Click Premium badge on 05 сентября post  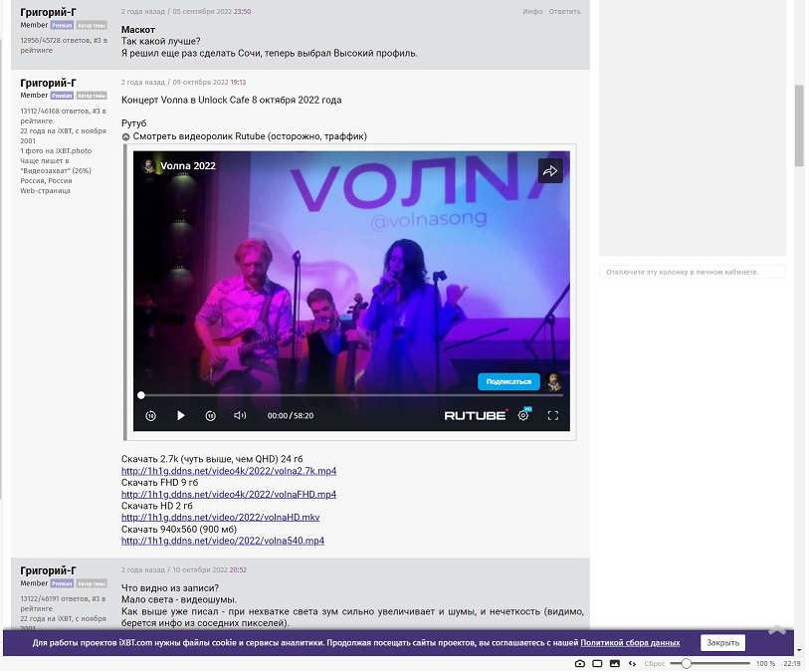click(x=62, y=25)
